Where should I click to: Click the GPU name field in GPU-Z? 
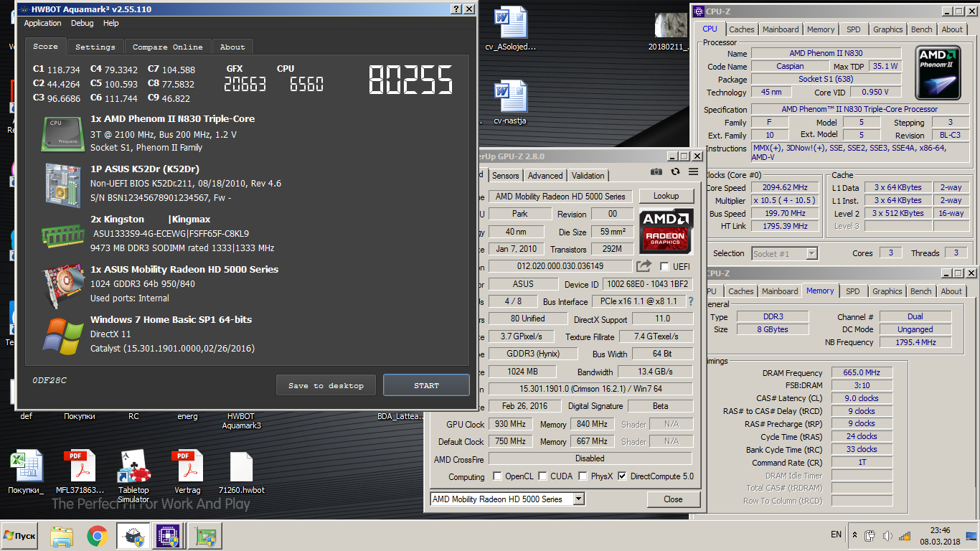pos(561,197)
